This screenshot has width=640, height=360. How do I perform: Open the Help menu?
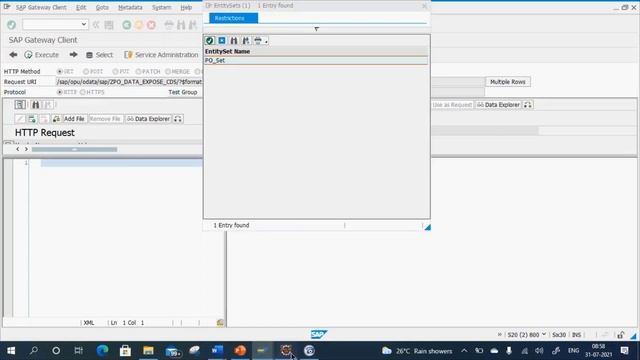pos(186,7)
